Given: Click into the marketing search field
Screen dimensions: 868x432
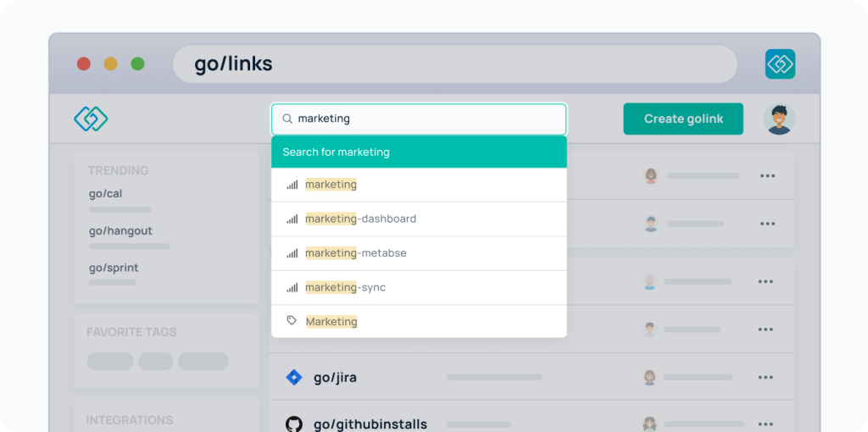Looking at the screenshot, I should [x=419, y=119].
